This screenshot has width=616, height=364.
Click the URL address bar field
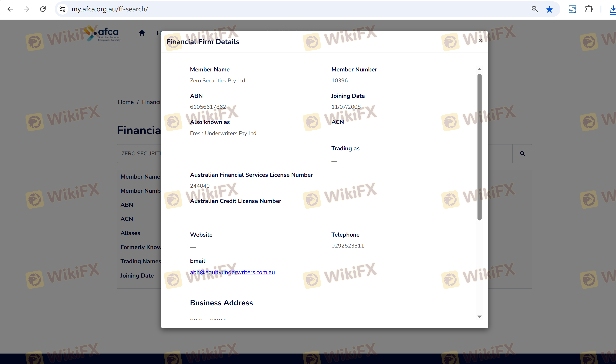coord(295,9)
